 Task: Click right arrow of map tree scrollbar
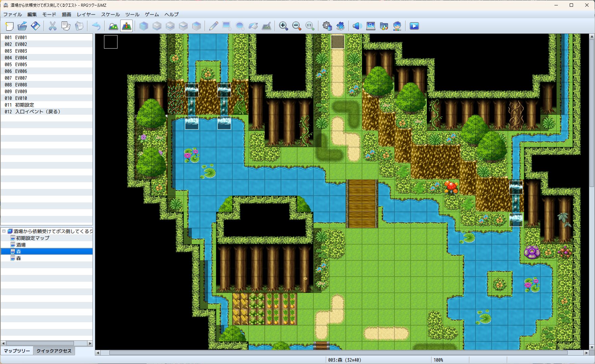(x=90, y=343)
